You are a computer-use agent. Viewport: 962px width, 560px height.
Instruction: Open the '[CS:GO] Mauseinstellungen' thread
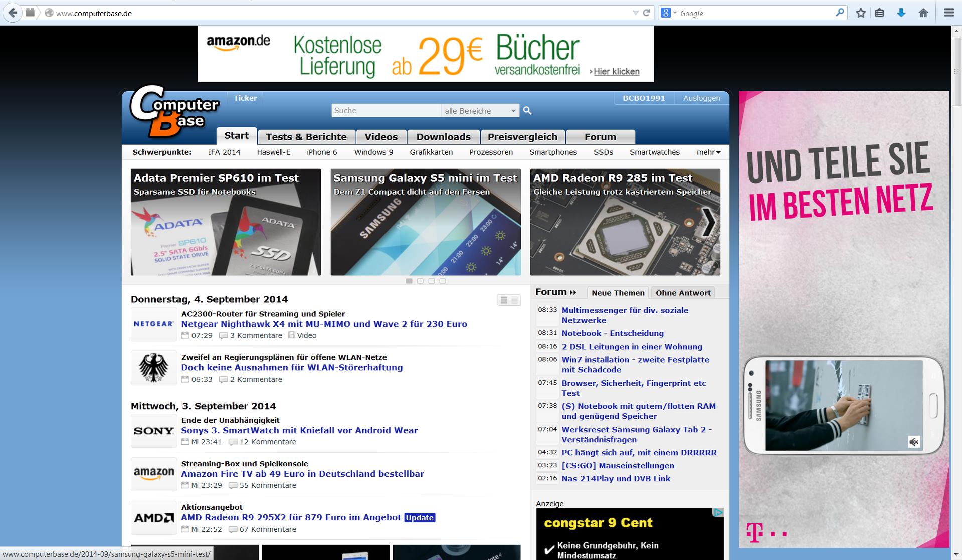click(618, 465)
